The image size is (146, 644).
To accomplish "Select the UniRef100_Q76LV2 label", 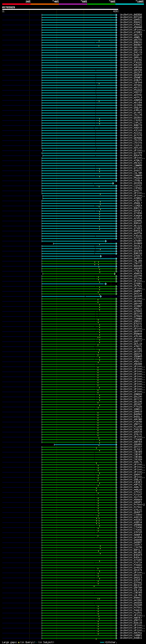I will [131, 510].
